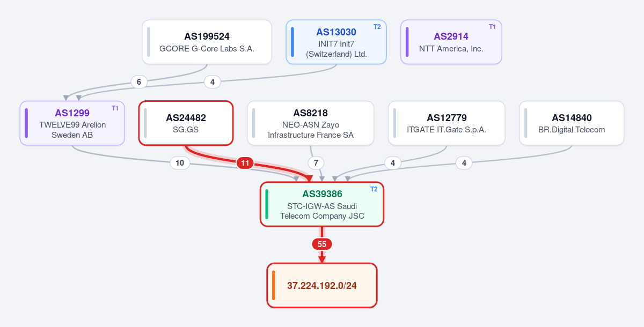Open the AS1299 Arelion Sweden node
This screenshot has height=327, width=644.
pyautogui.click(x=72, y=123)
